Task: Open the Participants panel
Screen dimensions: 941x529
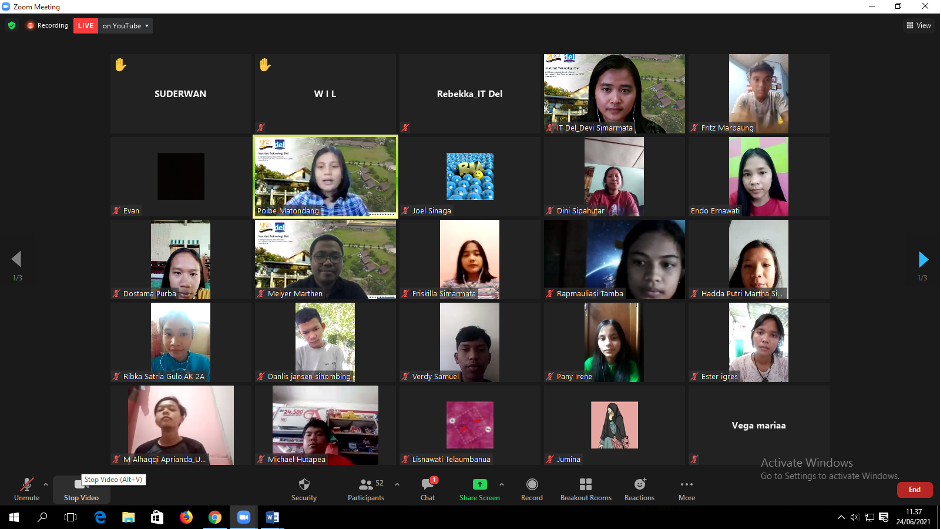Action: click(x=365, y=489)
